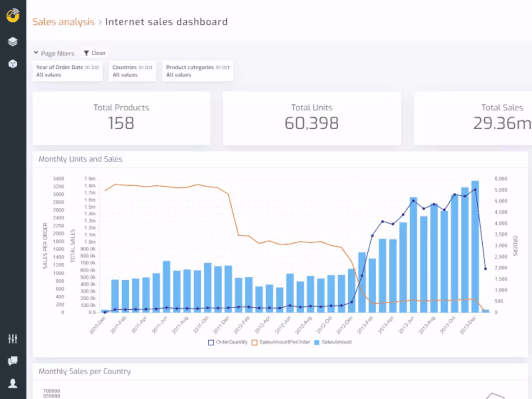532x399 pixels.
Task: Click the Clean filters button
Action: (94, 53)
